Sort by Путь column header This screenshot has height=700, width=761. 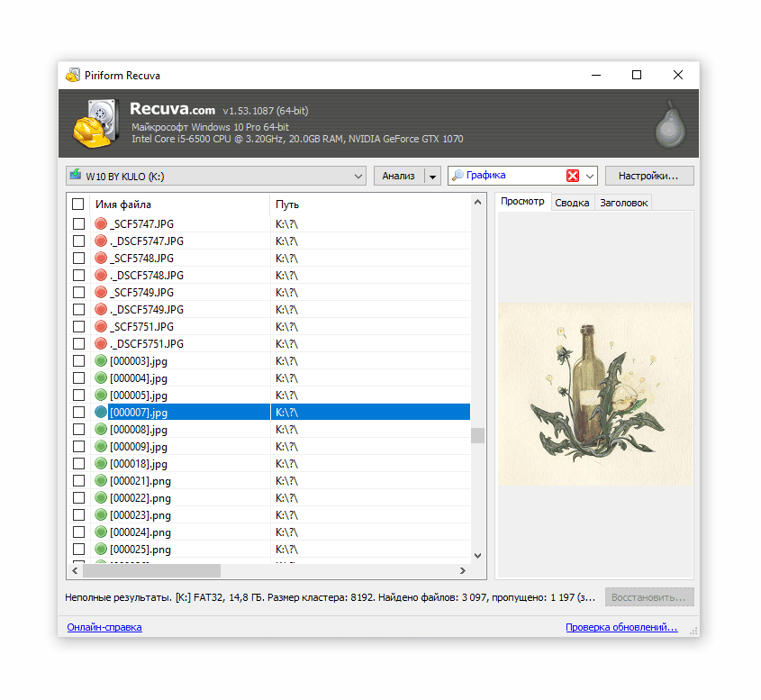(x=370, y=205)
